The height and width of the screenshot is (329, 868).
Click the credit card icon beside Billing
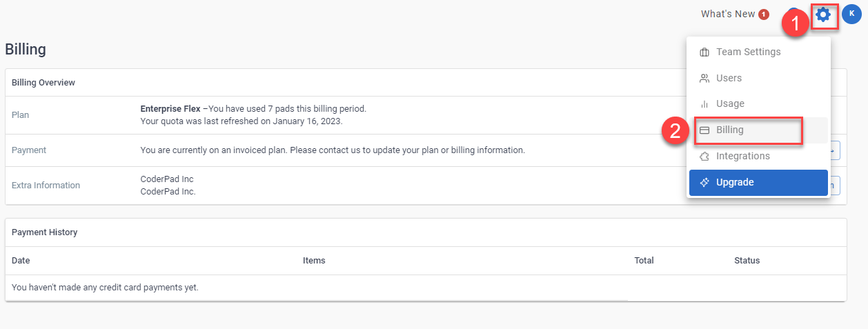(704, 130)
